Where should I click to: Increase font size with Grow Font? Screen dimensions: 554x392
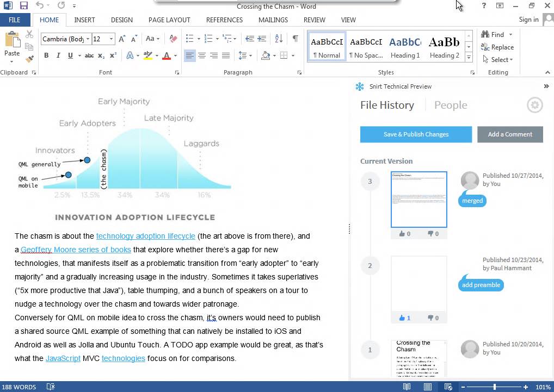pos(122,39)
